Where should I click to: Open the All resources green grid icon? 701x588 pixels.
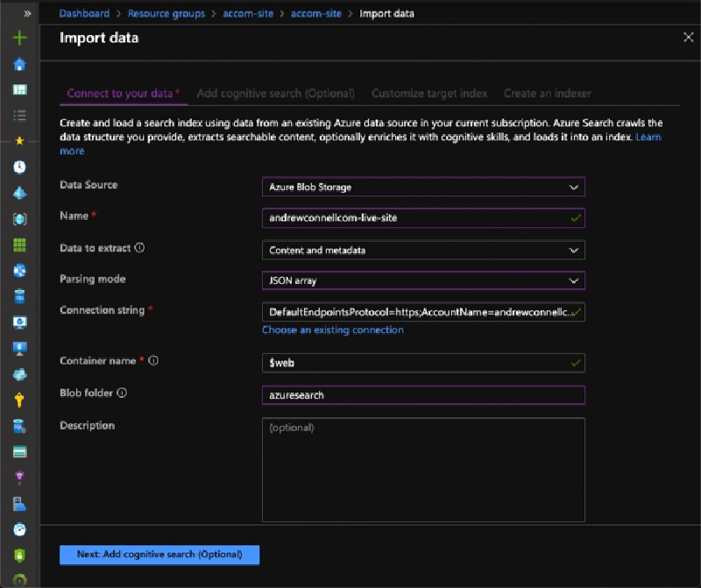click(19, 244)
